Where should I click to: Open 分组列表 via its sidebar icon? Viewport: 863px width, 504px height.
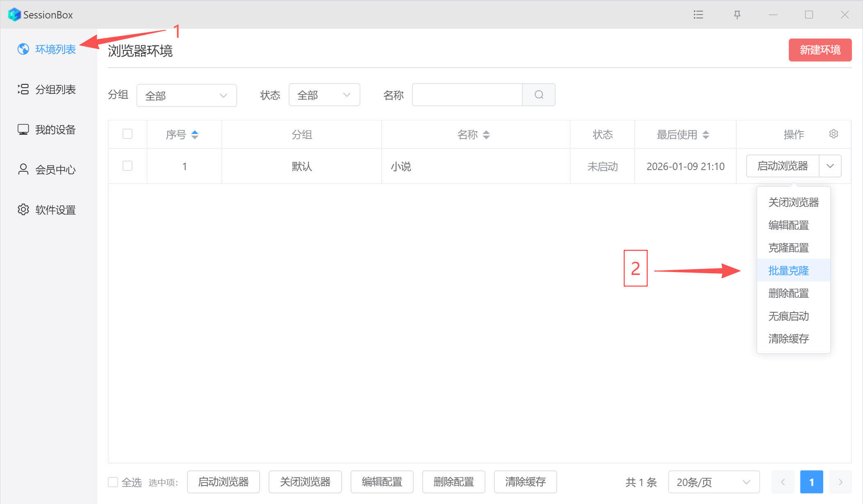coord(23,89)
